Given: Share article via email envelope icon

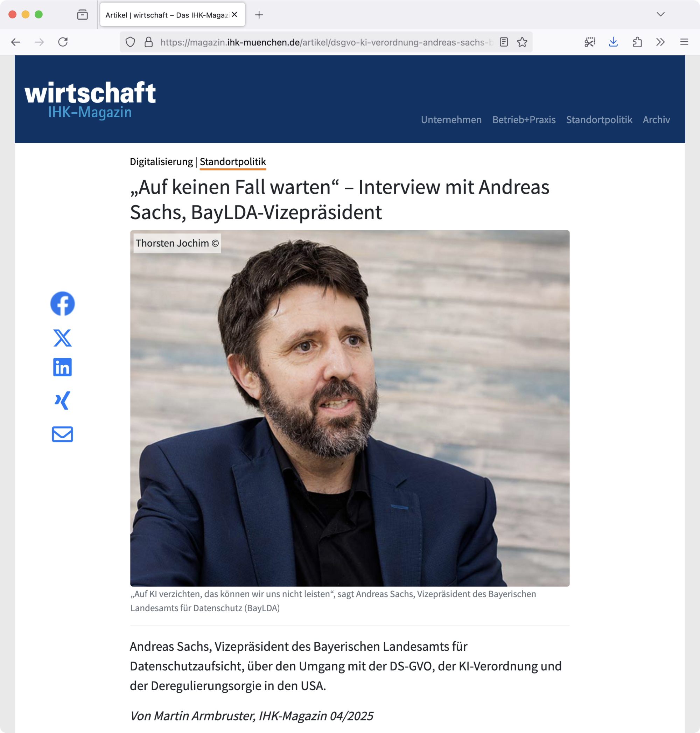Looking at the screenshot, I should [x=62, y=434].
